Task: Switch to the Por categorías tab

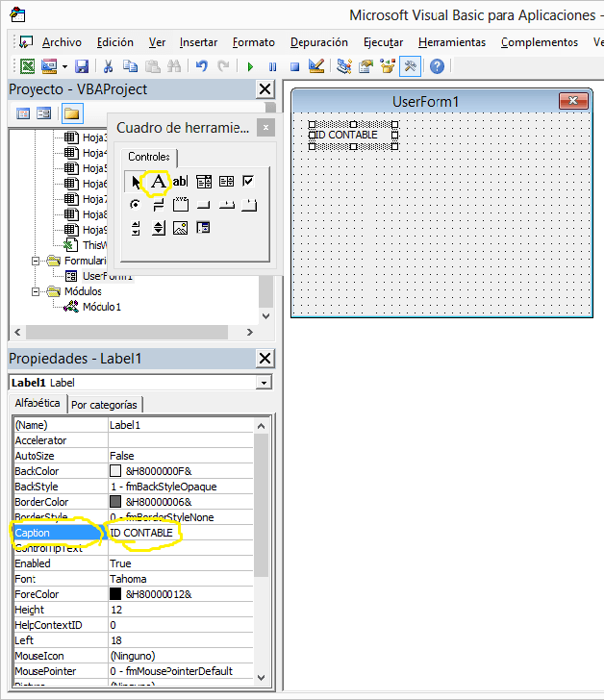Action: click(x=106, y=405)
